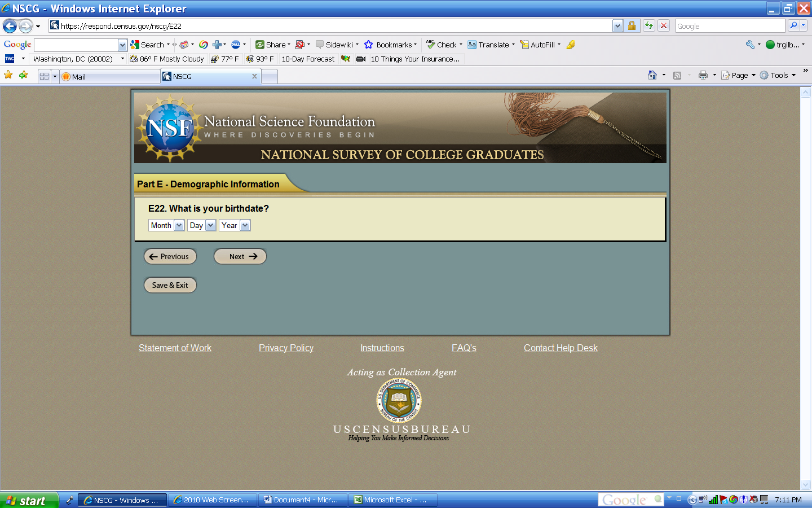This screenshot has height=508, width=812.
Task: Open the Privacy Policy link
Action: (x=286, y=348)
